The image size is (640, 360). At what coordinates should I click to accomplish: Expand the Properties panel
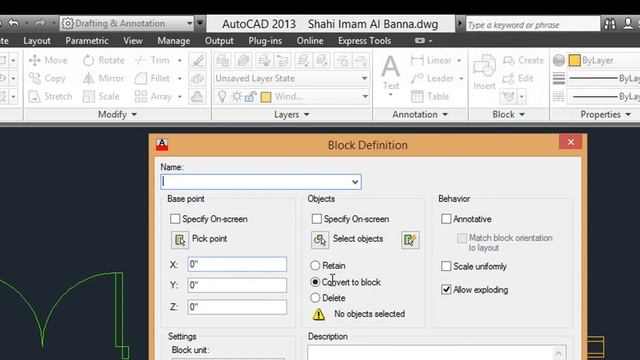coord(605,115)
